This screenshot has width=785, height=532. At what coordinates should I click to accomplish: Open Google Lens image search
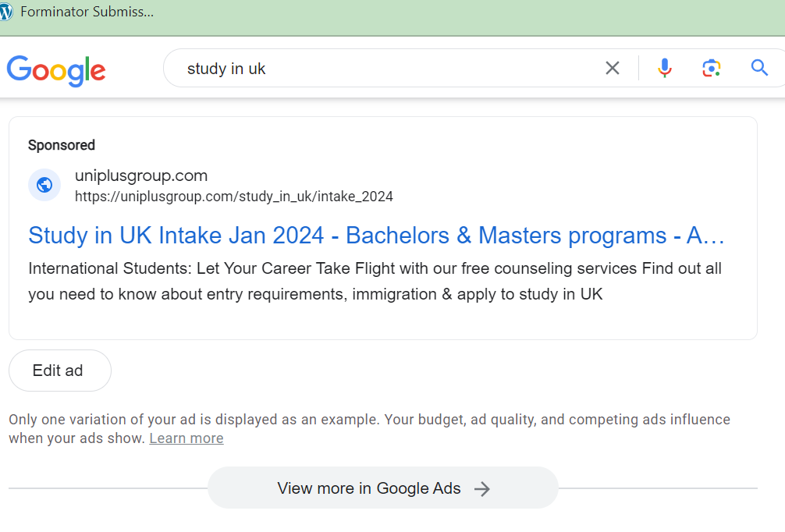[x=711, y=69]
